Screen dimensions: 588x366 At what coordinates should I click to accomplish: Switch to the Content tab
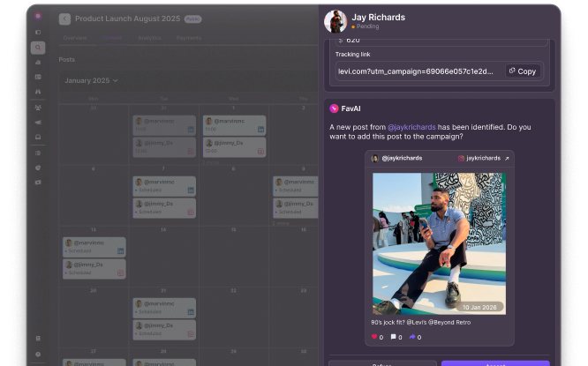(112, 38)
